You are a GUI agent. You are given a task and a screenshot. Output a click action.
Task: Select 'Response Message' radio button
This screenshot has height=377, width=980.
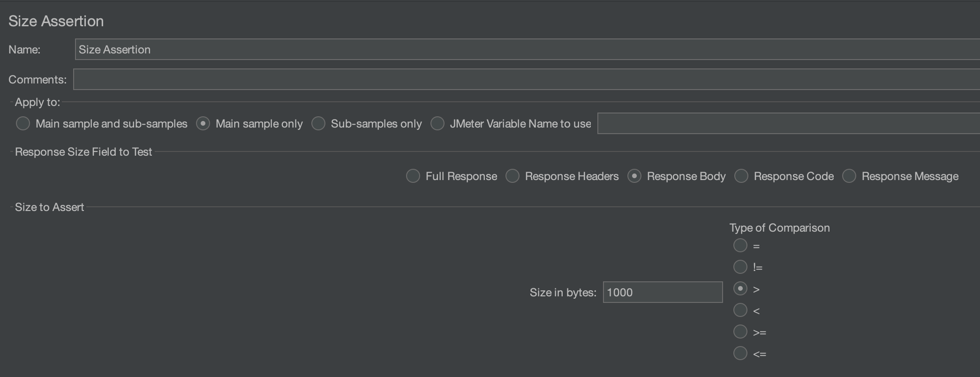[x=849, y=176]
